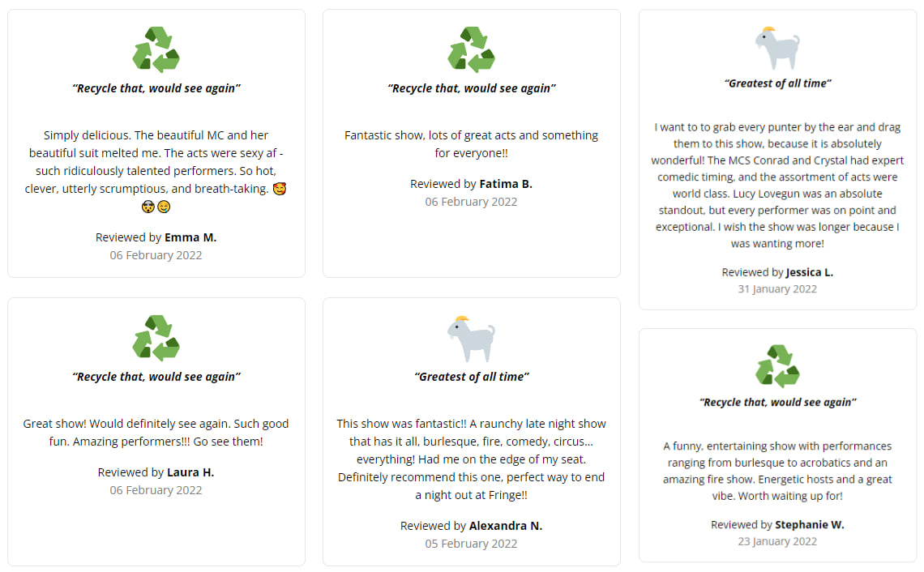The width and height of the screenshot is (924, 572).
Task: Click recycle icon above Stephanie W.'s review
Action: [777, 366]
